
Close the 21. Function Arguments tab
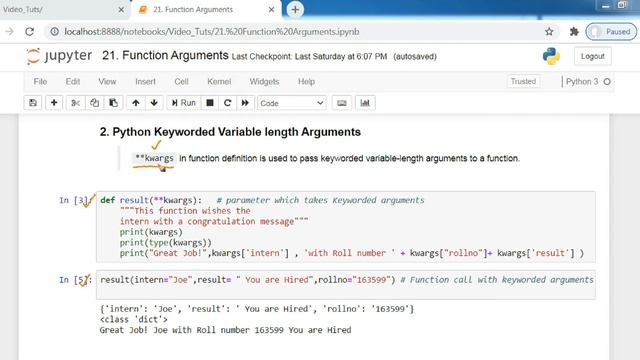click(271, 9)
